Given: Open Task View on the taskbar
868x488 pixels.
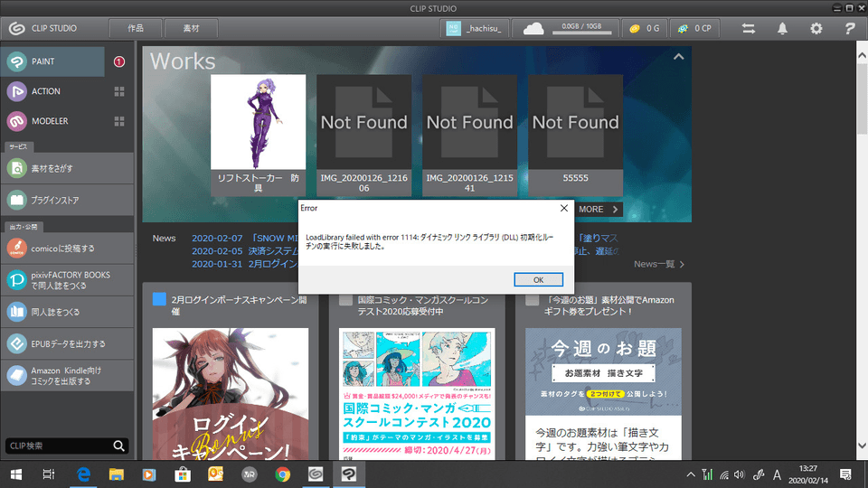Looking at the screenshot, I should 49,474.
